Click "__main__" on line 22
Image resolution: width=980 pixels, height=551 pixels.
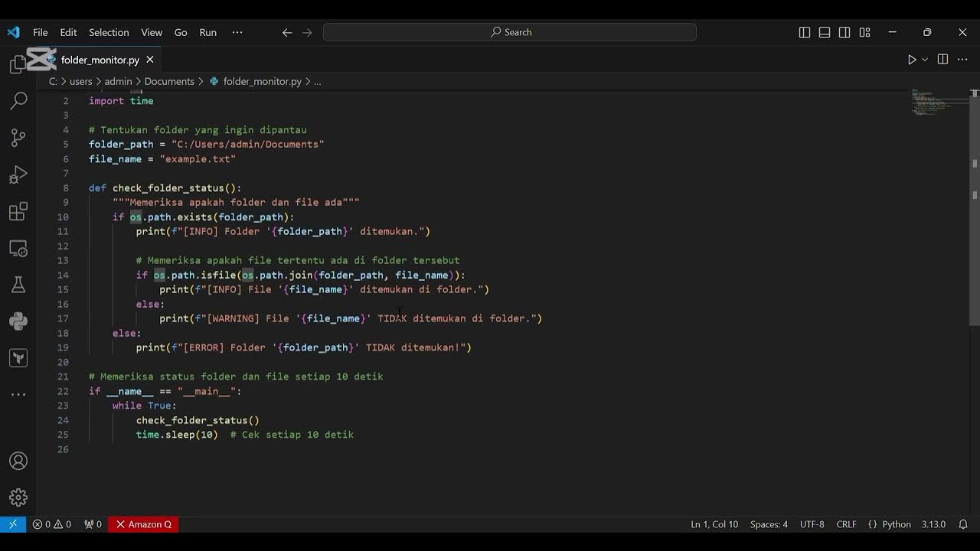[207, 391]
